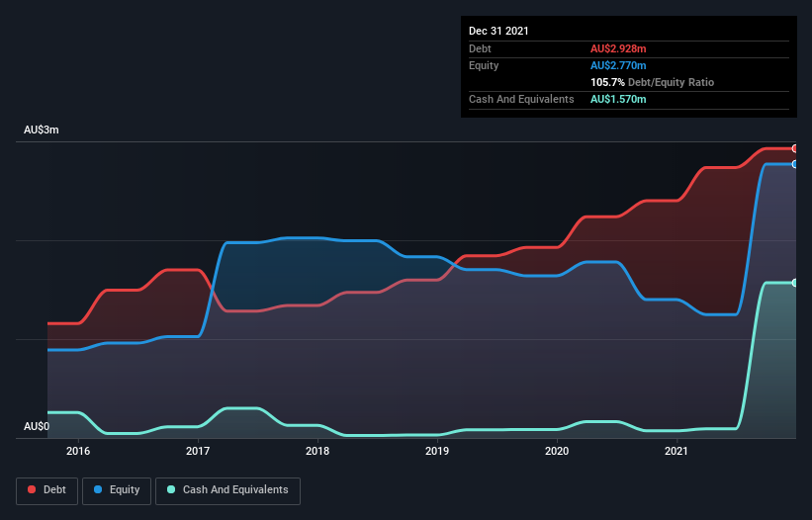Click the AU$2.770m equity value
This screenshot has height=520, width=812.
[x=618, y=65]
